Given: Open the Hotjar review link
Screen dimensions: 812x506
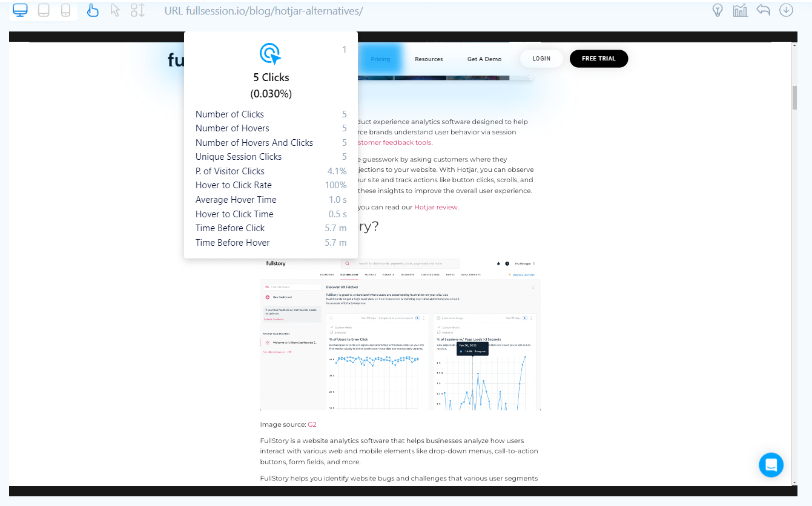Looking at the screenshot, I should pyautogui.click(x=436, y=207).
